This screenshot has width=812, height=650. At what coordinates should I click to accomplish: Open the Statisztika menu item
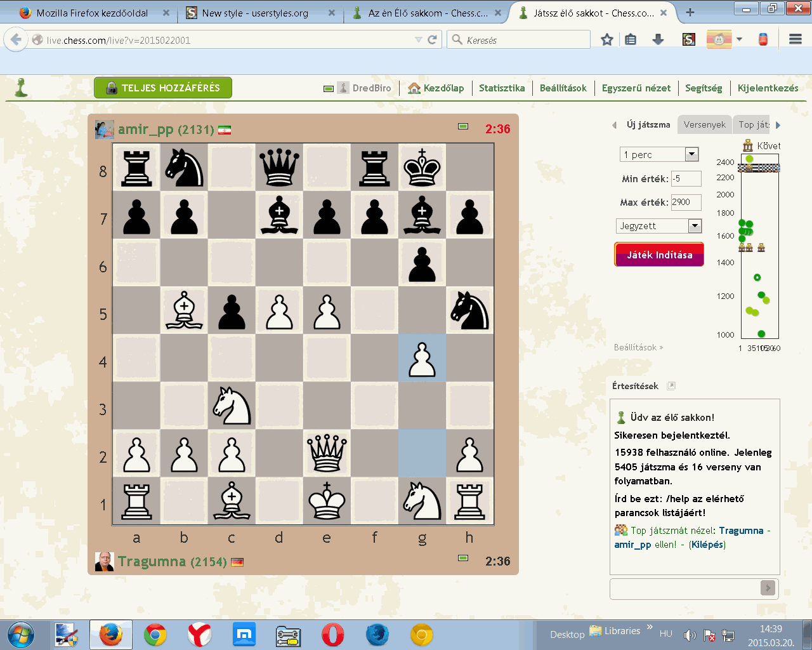502,88
